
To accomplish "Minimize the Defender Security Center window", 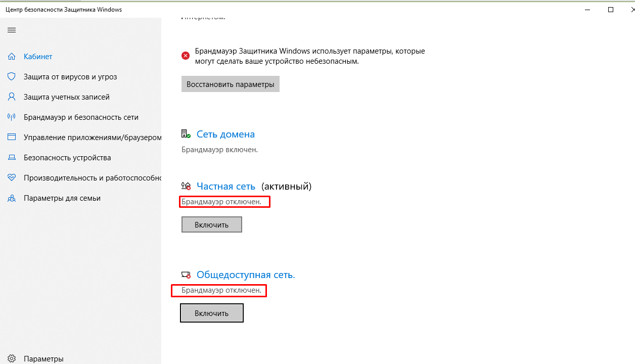I will (x=587, y=10).
